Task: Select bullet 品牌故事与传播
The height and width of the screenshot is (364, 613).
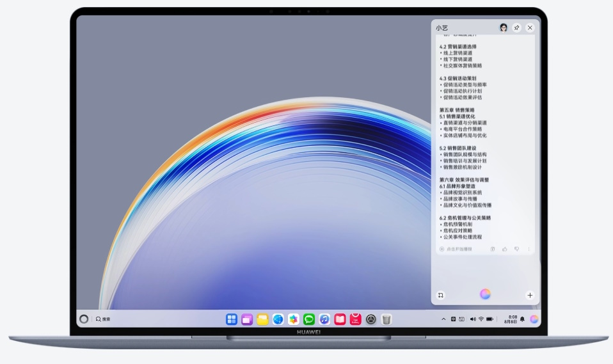Action: [x=460, y=198]
